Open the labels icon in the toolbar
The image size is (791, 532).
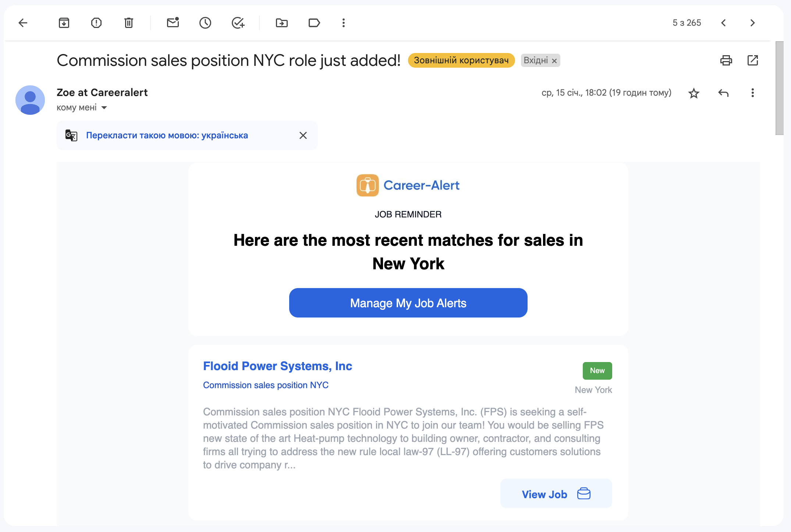pyautogui.click(x=314, y=23)
